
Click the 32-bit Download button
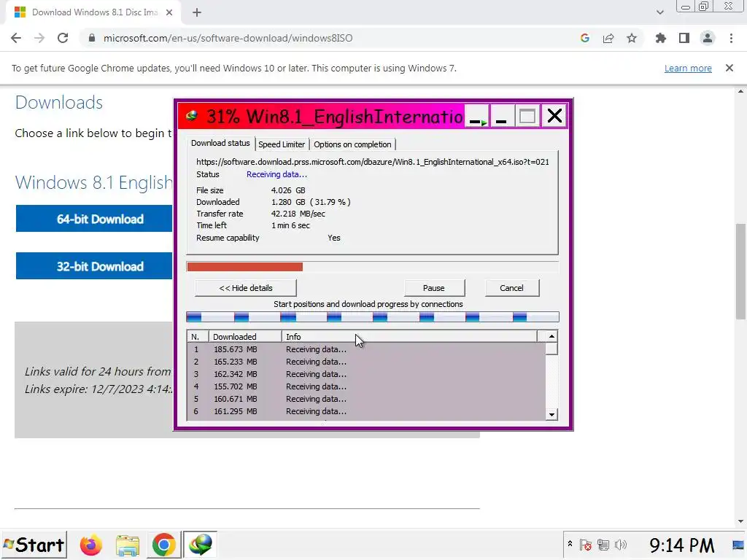coord(94,265)
